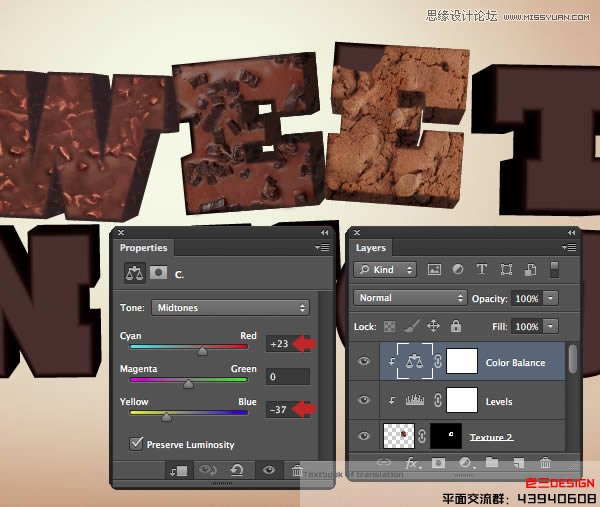
Task: Collapse Layers panel with double-arrow icon
Action: (571, 233)
